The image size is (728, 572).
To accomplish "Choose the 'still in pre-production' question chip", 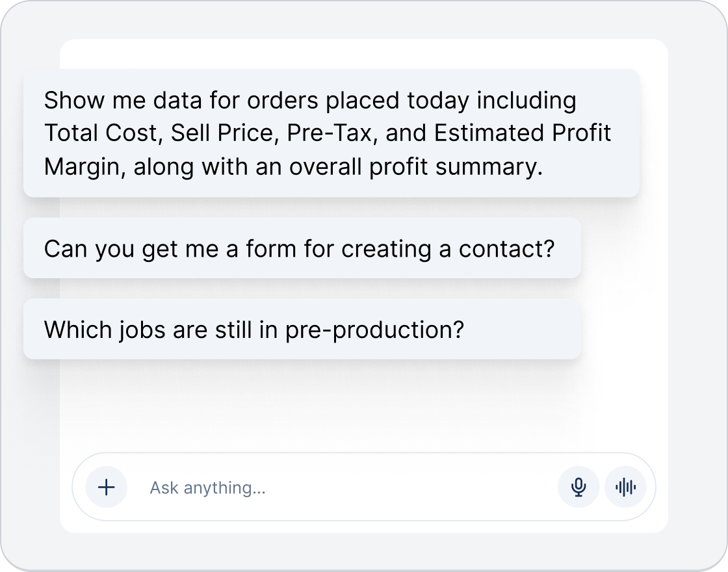I will point(302,329).
